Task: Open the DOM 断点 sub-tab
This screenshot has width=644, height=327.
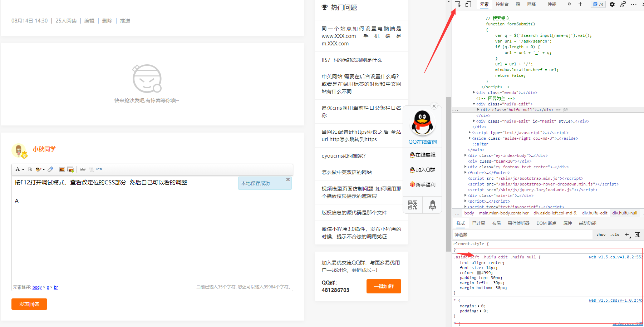Action: coord(546,223)
